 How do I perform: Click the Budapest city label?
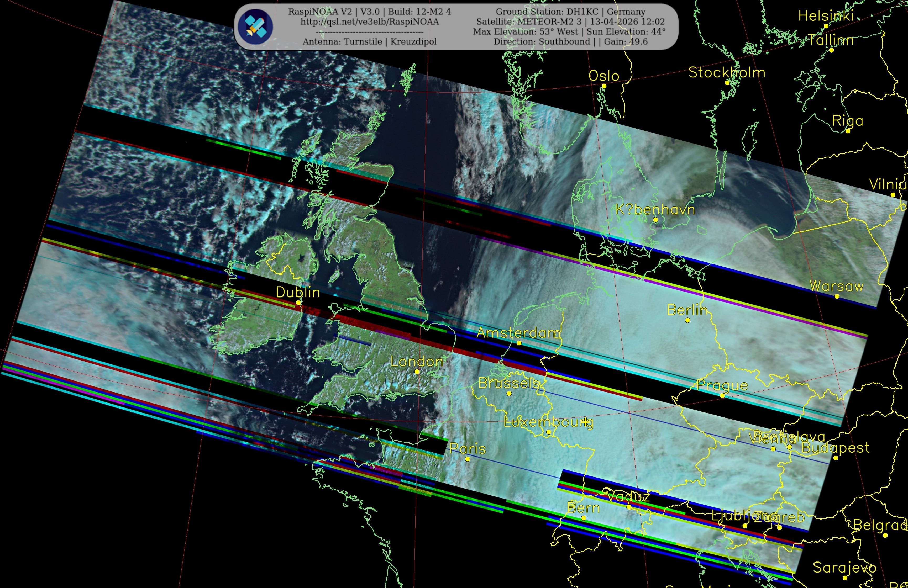pos(836,447)
